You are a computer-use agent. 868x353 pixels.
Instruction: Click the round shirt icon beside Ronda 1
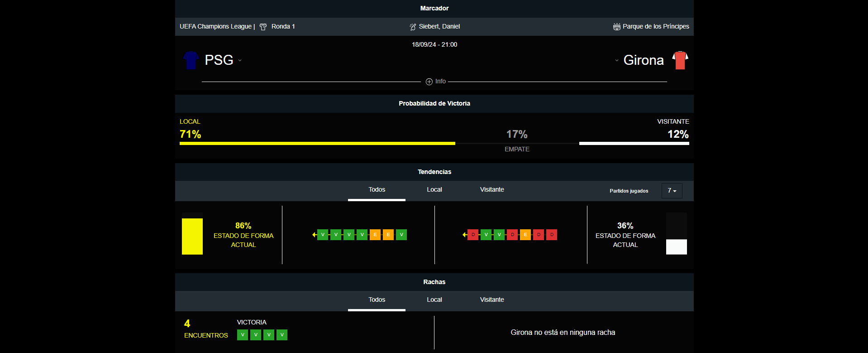click(x=263, y=27)
